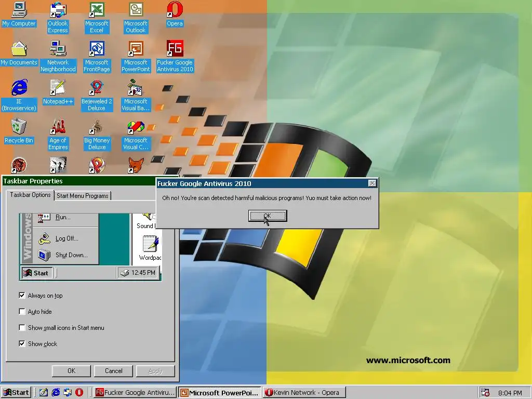Image resolution: width=532 pixels, height=399 pixels.
Task: Click the Show Desktop quick launch icon
Action: pyautogui.click(x=44, y=393)
